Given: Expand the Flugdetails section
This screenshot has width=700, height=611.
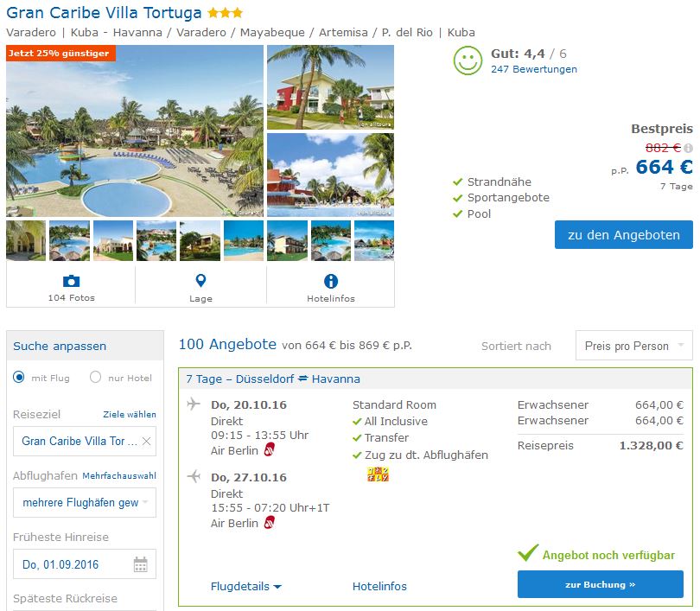Looking at the screenshot, I should (246, 586).
